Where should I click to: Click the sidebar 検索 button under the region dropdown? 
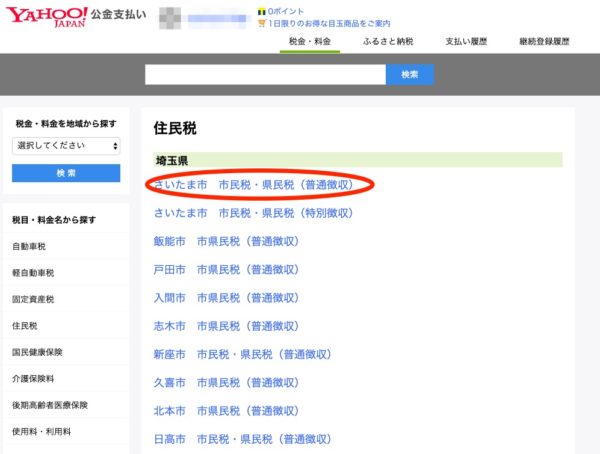pos(66,173)
